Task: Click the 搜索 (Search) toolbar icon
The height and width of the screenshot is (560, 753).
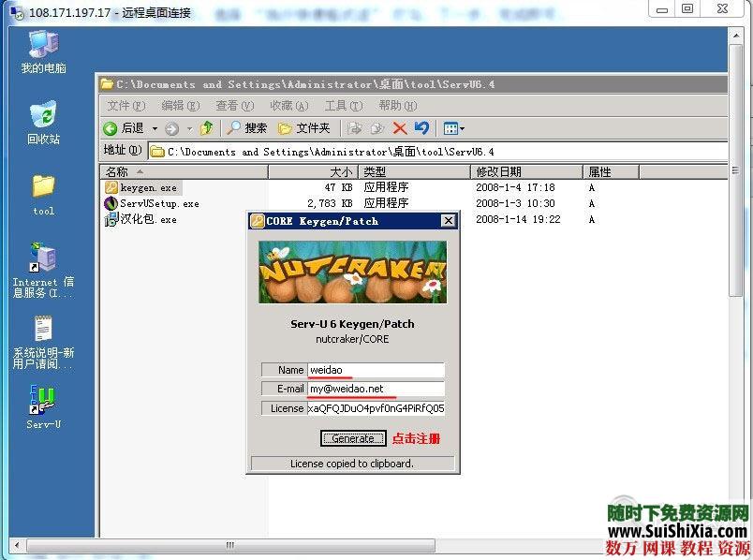Action: click(245, 128)
